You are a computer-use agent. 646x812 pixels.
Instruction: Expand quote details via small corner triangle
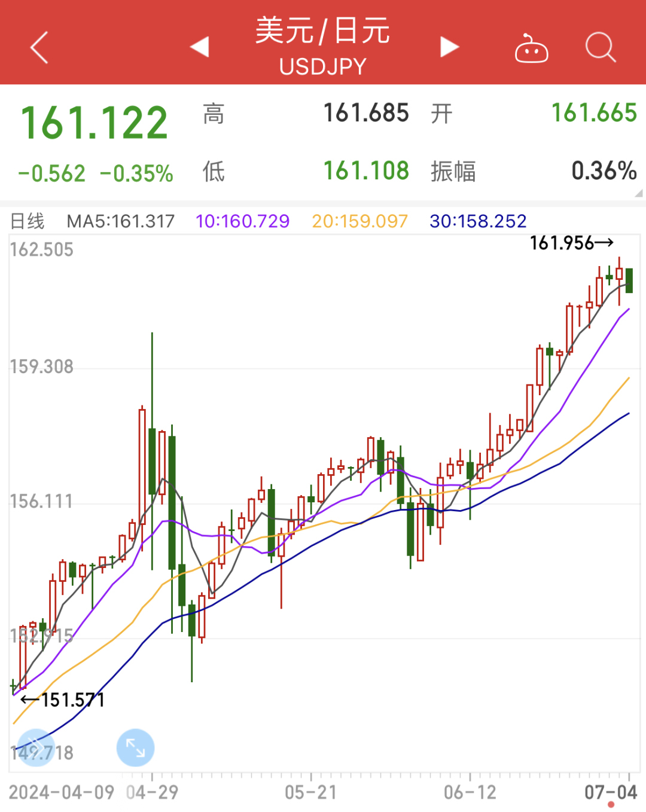coord(638,193)
